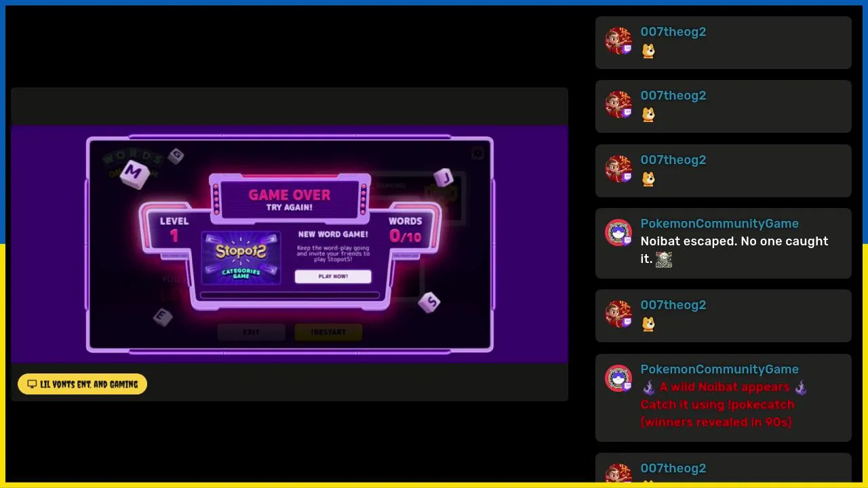
Task: Click the 'Keep the word-play going' description text
Action: coord(333,253)
